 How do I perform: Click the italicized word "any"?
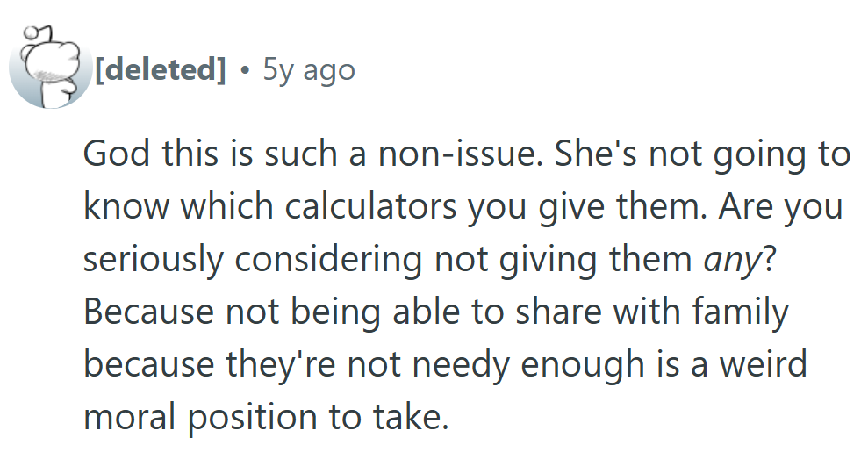click(x=732, y=259)
